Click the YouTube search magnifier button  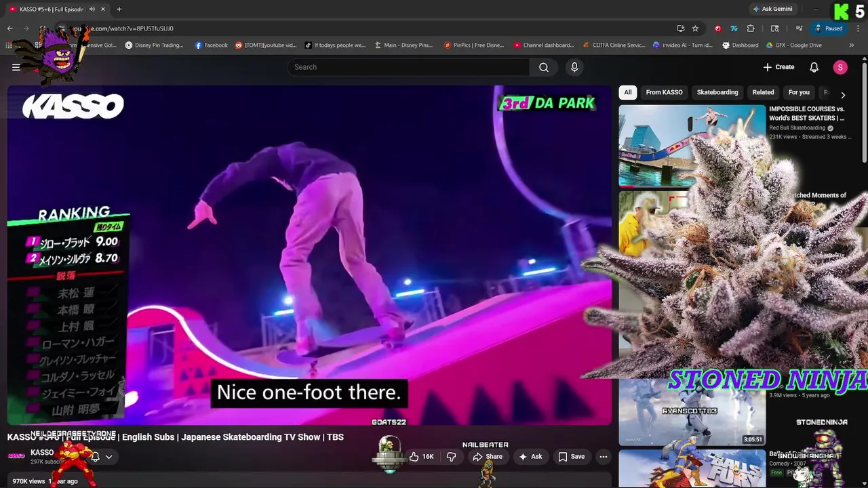point(544,67)
